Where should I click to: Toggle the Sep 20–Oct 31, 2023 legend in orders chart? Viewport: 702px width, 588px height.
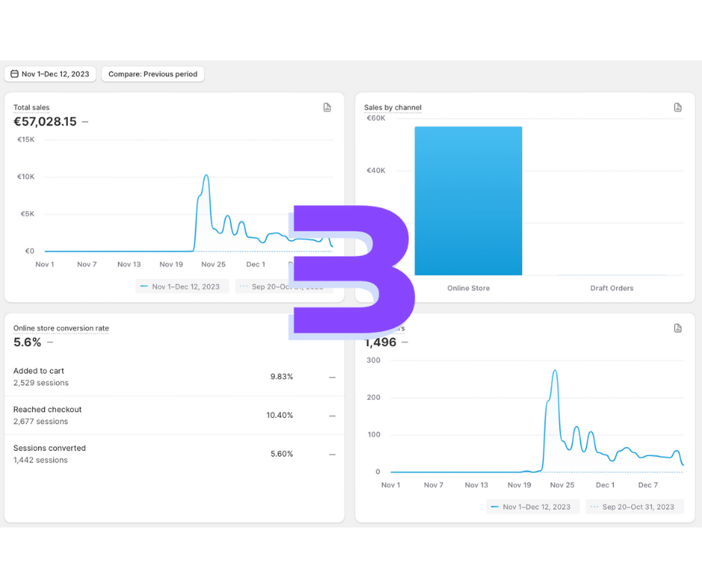(x=634, y=507)
